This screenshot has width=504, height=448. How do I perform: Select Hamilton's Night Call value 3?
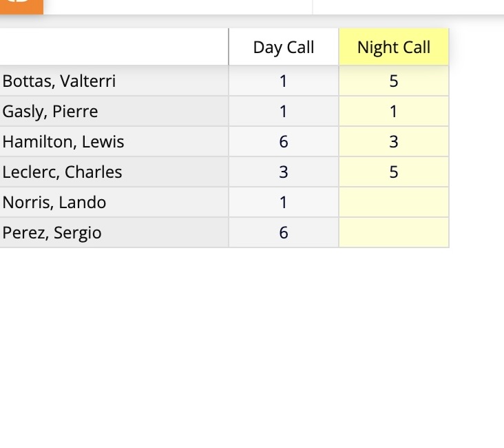click(x=394, y=142)
